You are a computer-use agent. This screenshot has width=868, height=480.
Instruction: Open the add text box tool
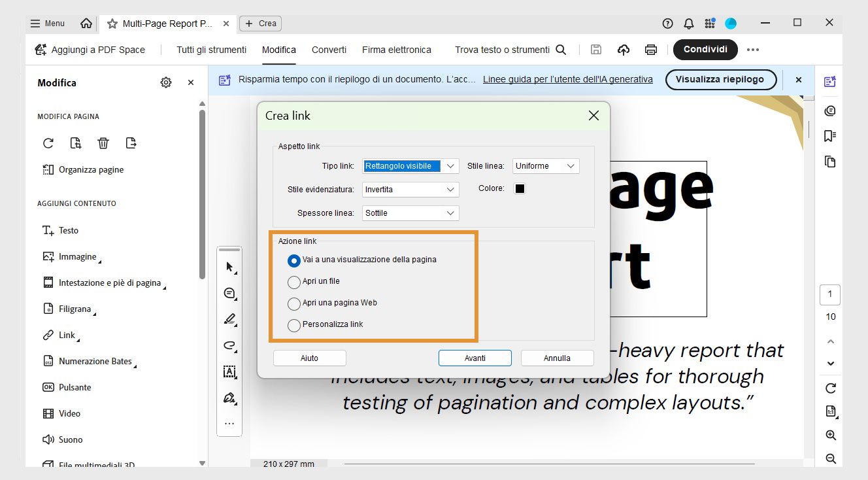229,371
